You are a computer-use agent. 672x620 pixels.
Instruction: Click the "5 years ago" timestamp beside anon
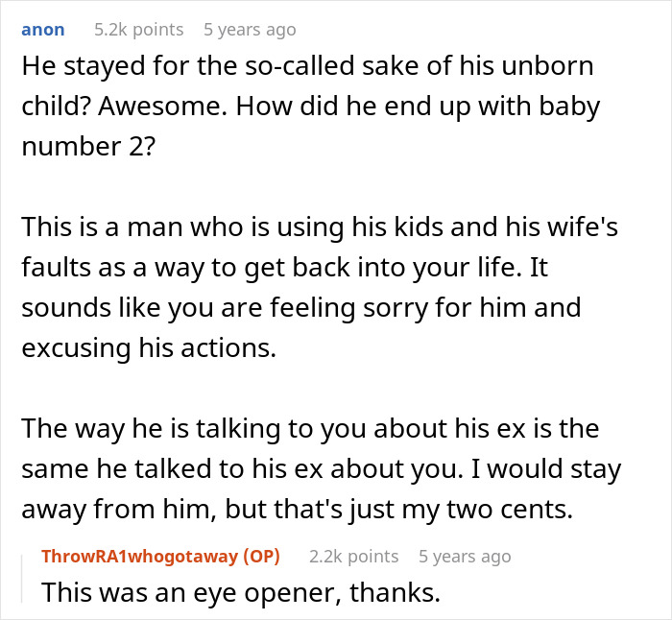250,29
